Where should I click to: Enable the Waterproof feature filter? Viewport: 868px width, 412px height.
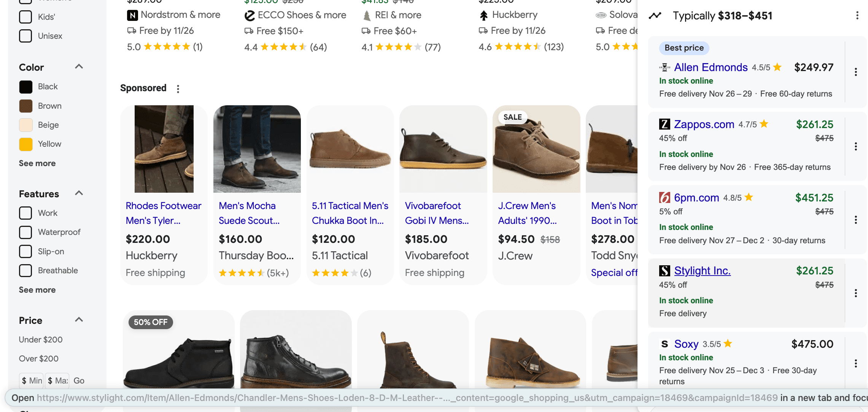tap(25, 232)
